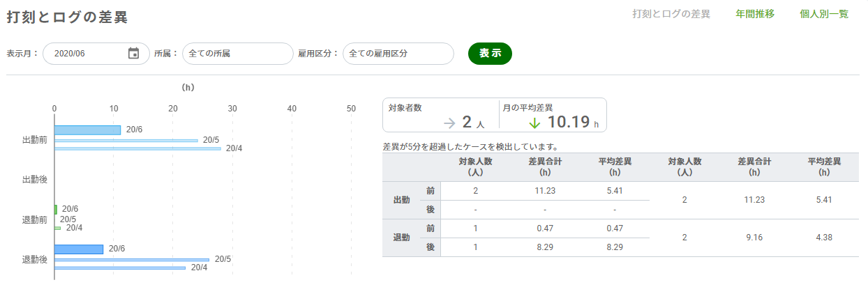Click the 退勤 row header in the table
This screenshot has height=287, width=868.
point(401,238)
